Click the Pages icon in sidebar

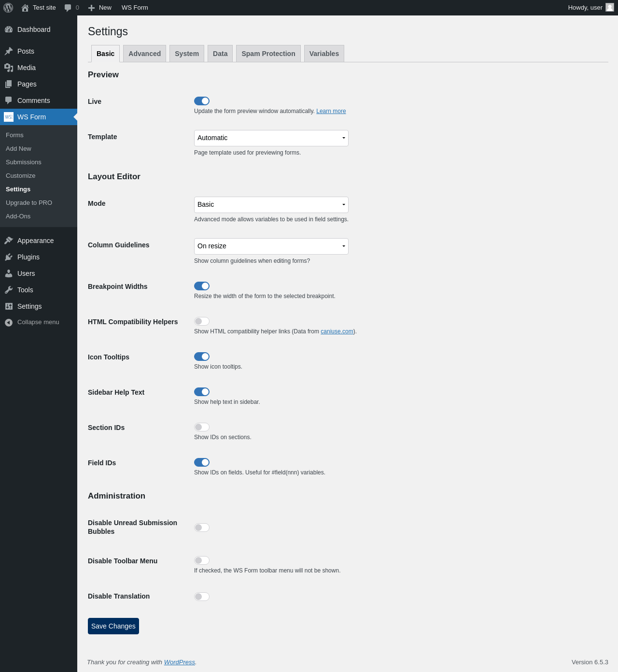pos(9,84)
